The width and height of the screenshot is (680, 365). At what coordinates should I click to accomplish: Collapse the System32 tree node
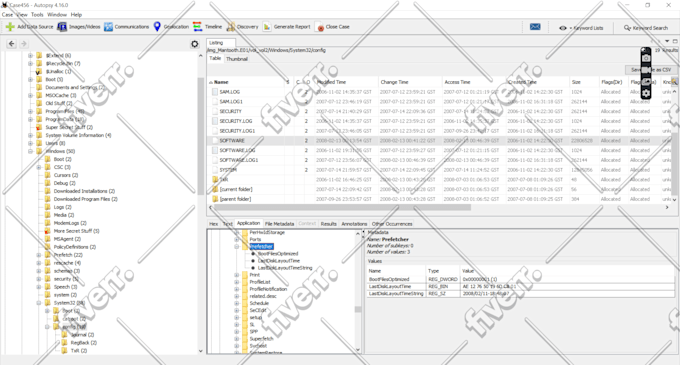39,303
